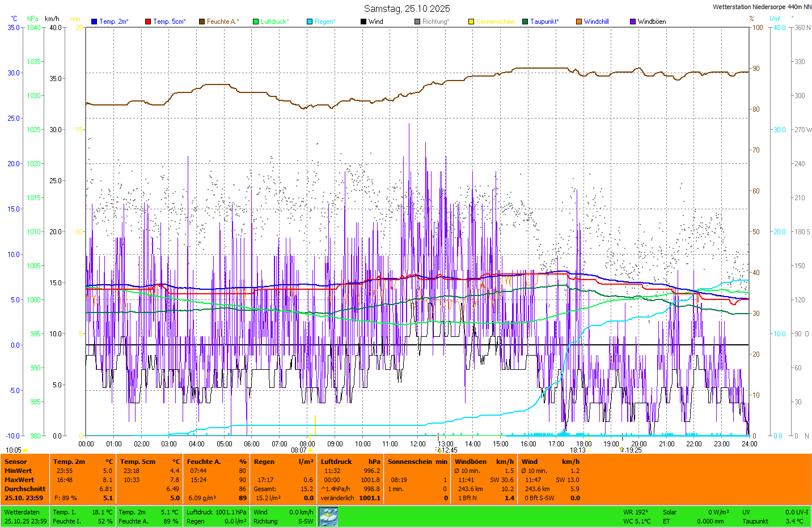This screenshot has height=528, width=812.
Task: Click the Wetterstation Niedersorpe station label
Action: click(762, 7)
